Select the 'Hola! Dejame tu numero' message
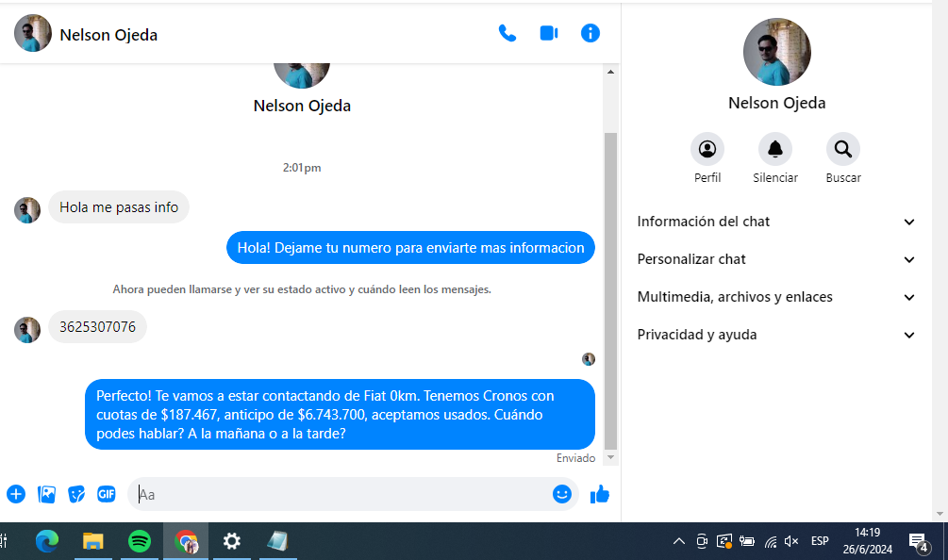Screen dimensions: 948x560 (x=410, y=248)
